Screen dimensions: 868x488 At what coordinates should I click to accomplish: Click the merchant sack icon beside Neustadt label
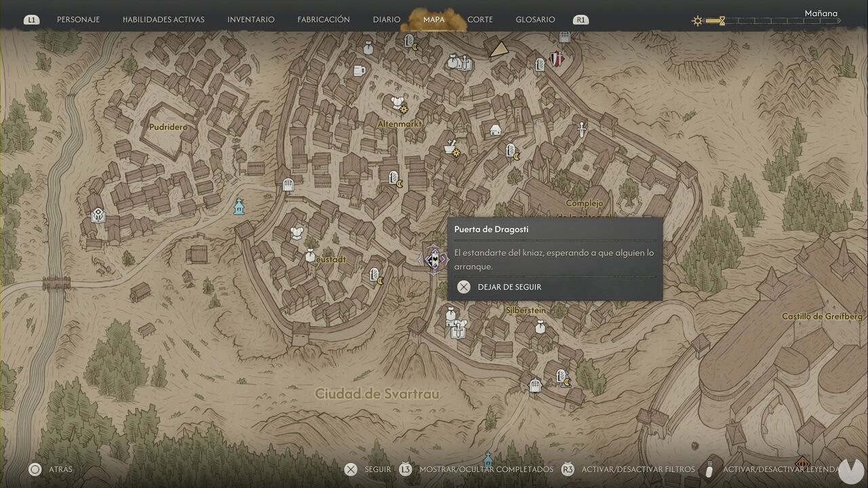pyautogui.click(x=310, y=256)
